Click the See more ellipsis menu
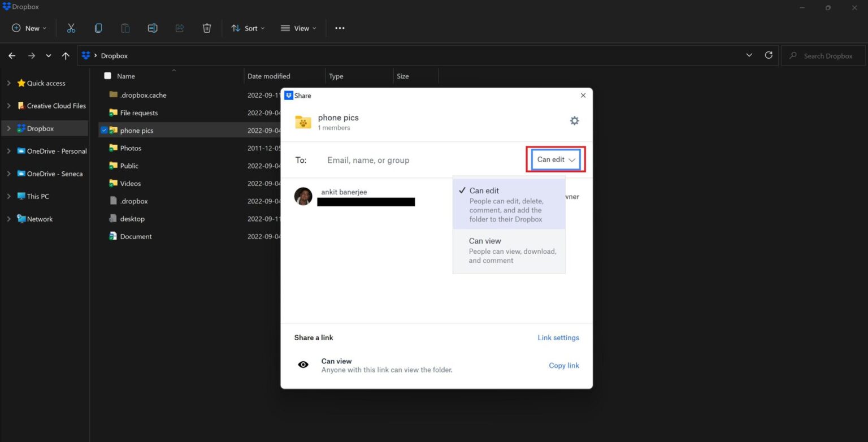The image size is (868, 442). (x=340, y=28)
